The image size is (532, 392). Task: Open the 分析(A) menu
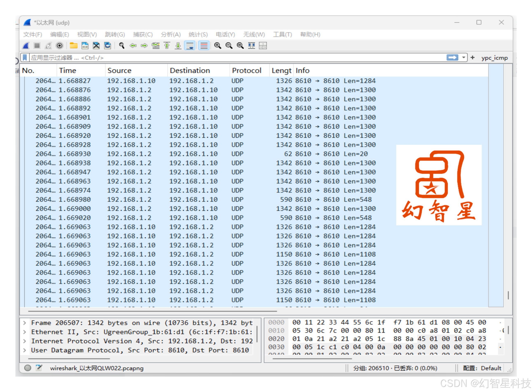tap(170, 35)
